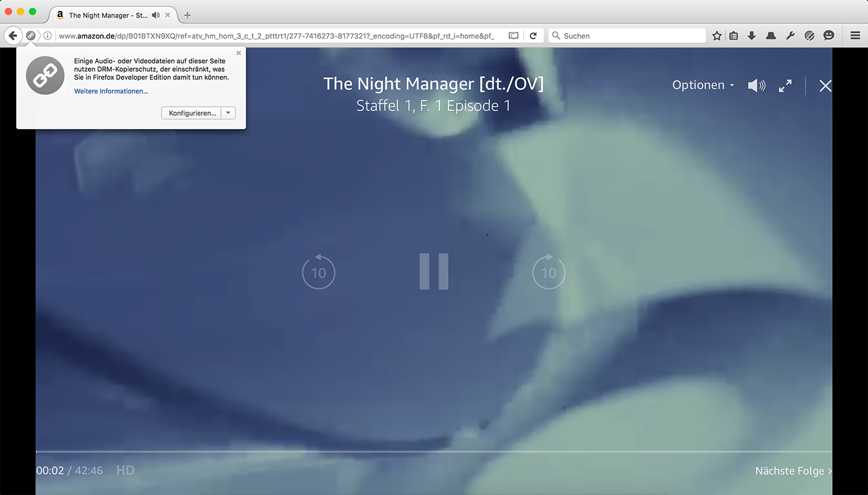The image size is (868, 495).
Task: Bookmark this page with the star icon
Action: (717, 36)
